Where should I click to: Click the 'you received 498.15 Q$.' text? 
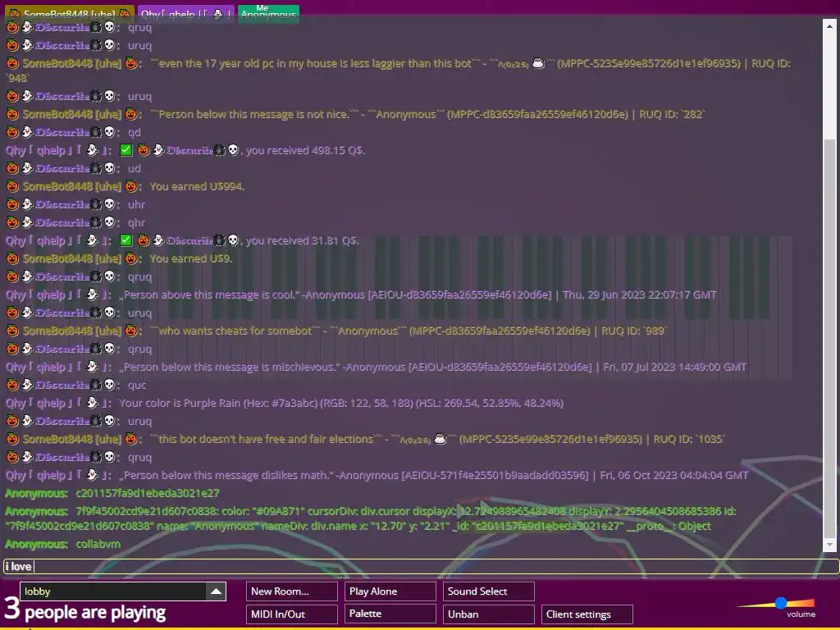tap(305, 151)
